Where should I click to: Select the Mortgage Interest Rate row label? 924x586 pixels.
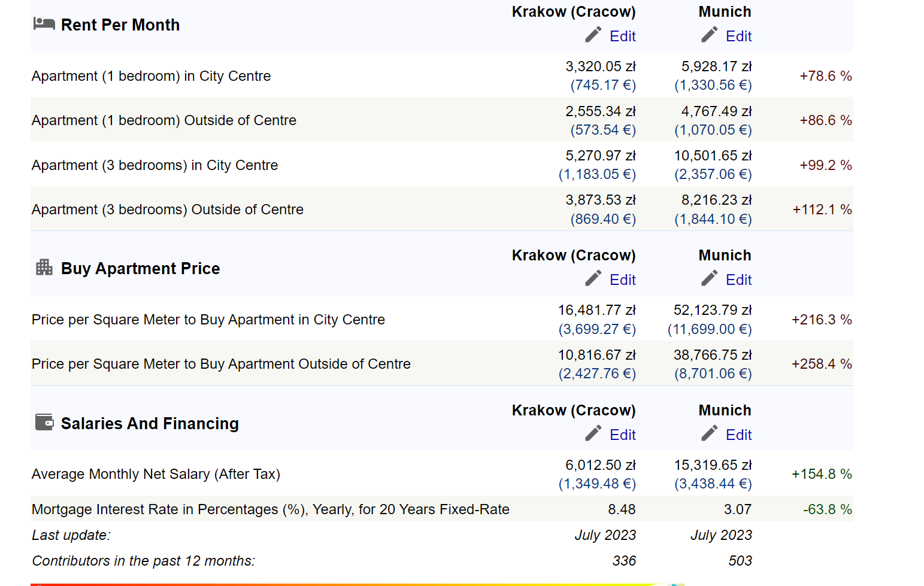click(x=270, y=509)
